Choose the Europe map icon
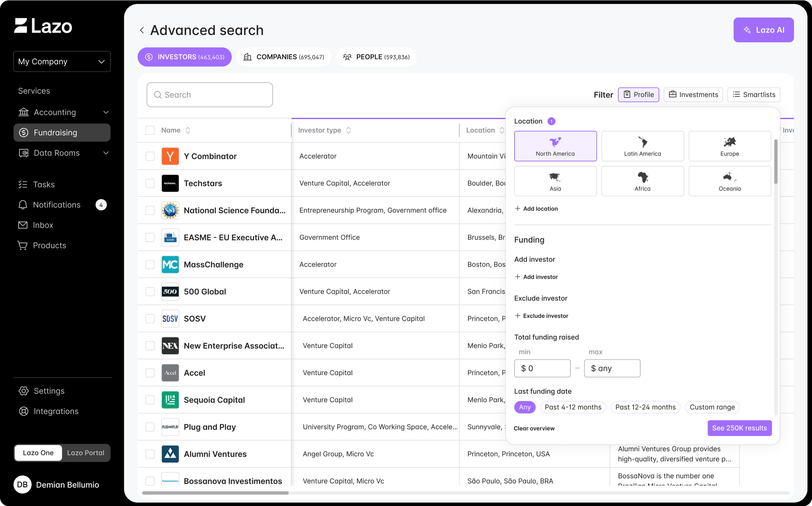Viewport: 812px width, 506px height. pyautogui.click(x=730, y=142)
